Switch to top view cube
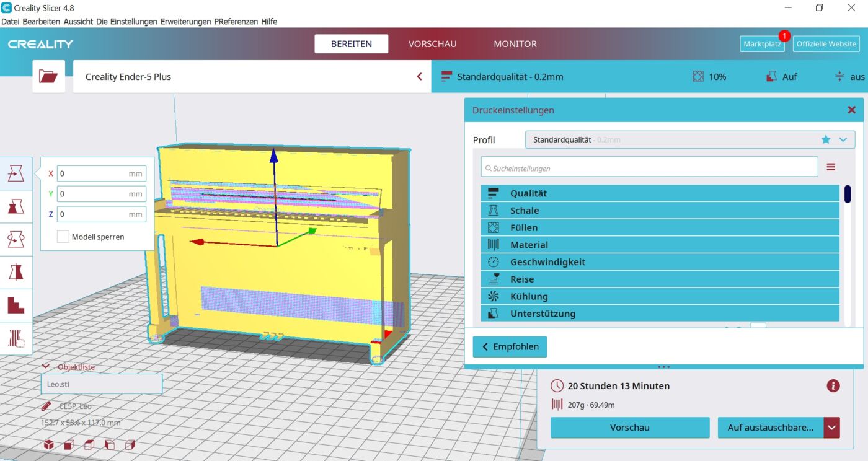 89,444
